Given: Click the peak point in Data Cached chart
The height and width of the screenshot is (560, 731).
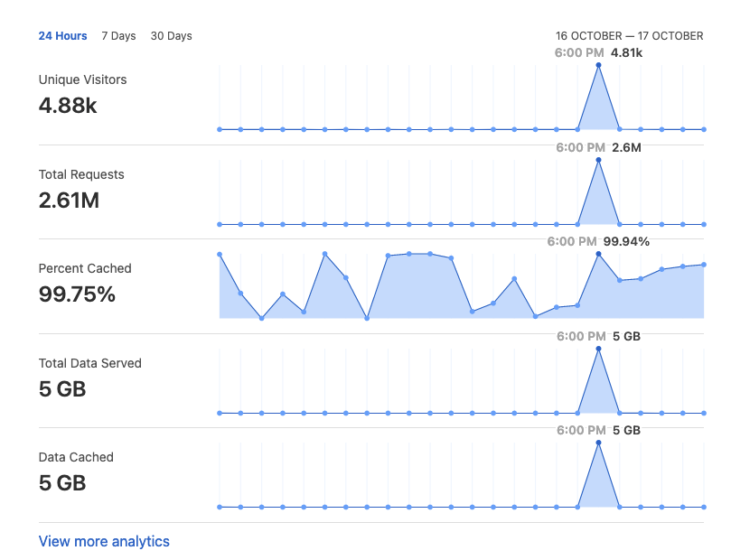Looking at the screenshot, I should pos(598,443).
